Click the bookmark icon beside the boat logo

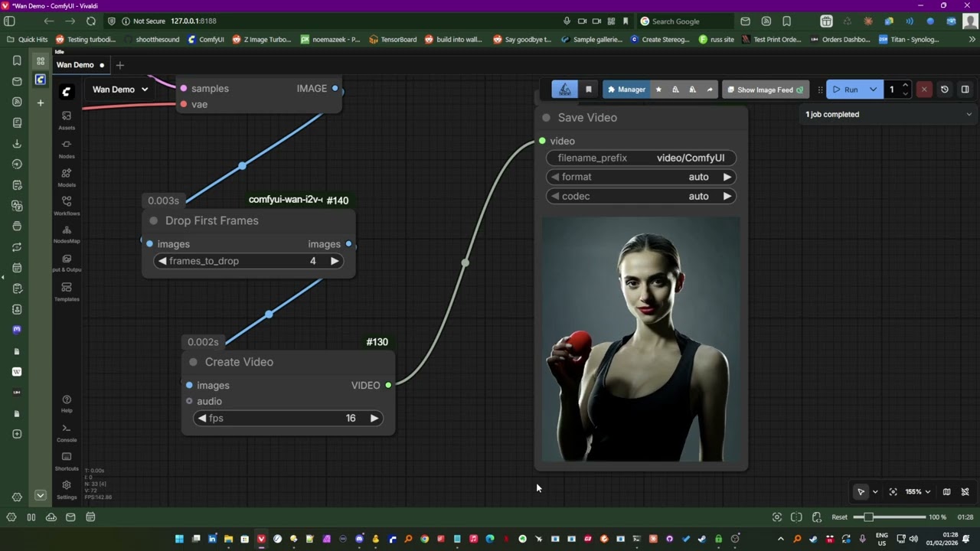(x=589, y=90)
